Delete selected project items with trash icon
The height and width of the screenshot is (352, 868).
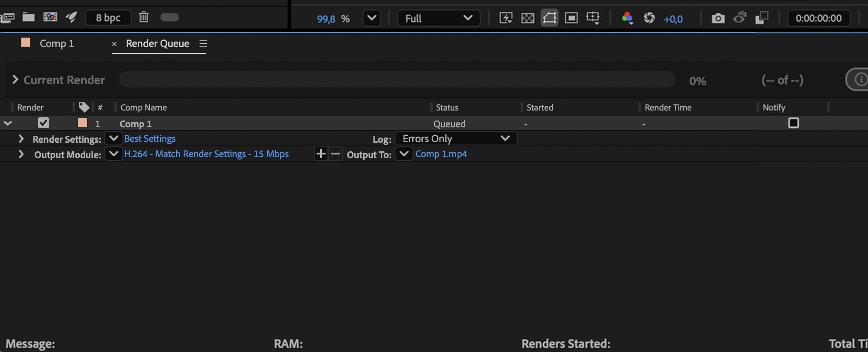(144, 17)
